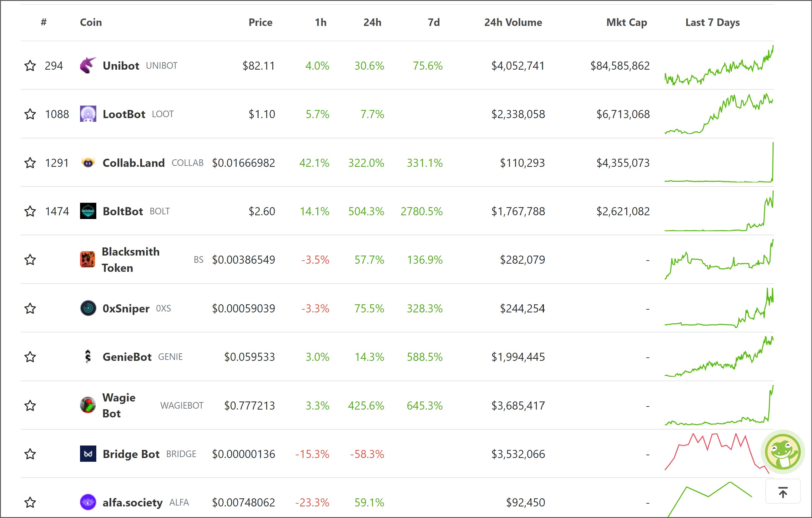
Task: Click the Wagie Bot logo icon
Action: coord(88,405)
